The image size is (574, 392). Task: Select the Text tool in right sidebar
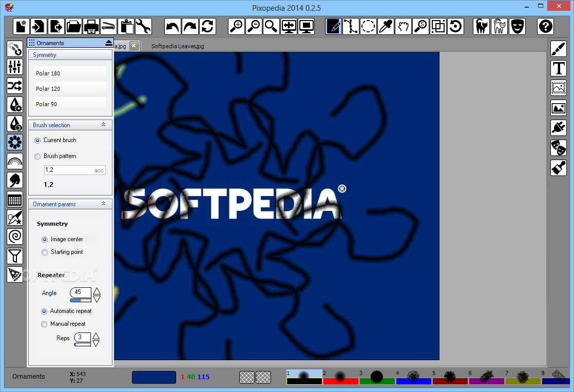tap(559, 68)
